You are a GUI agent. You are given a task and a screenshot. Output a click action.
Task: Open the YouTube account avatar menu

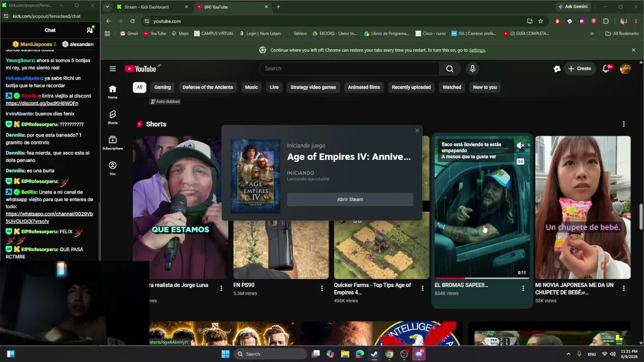625,69
